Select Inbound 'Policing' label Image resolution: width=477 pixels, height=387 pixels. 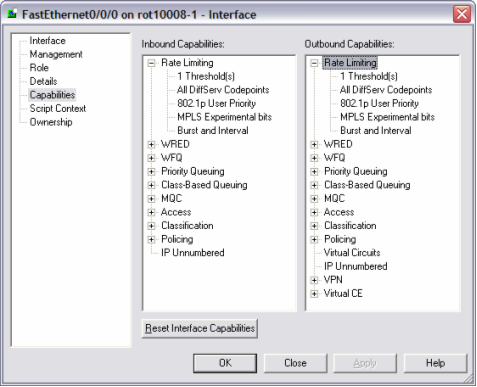tap(177, 239)
